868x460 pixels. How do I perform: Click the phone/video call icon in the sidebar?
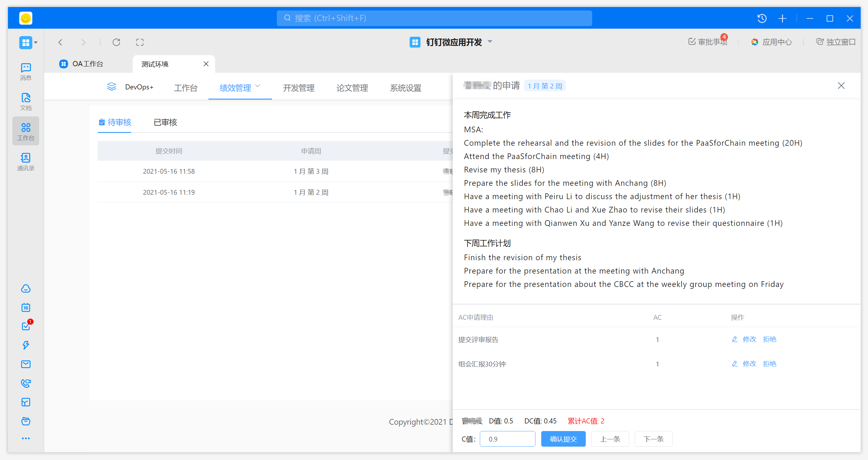pyautogui.click(x=25, y=383)
